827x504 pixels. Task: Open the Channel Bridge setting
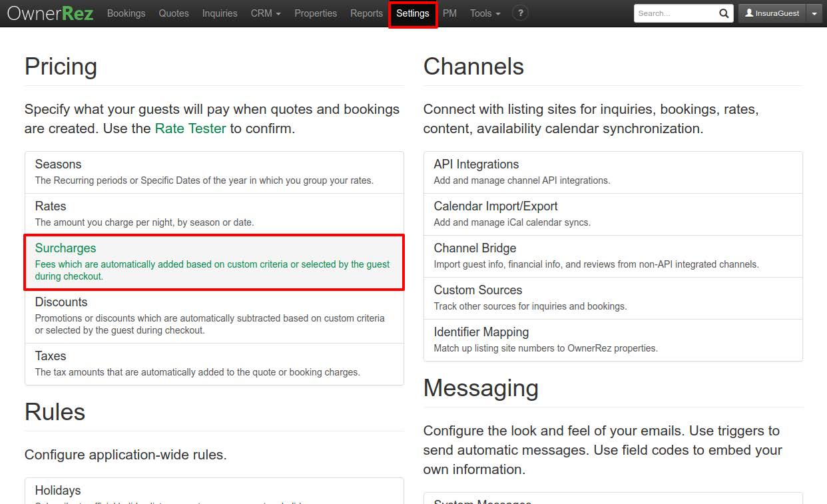613,256
